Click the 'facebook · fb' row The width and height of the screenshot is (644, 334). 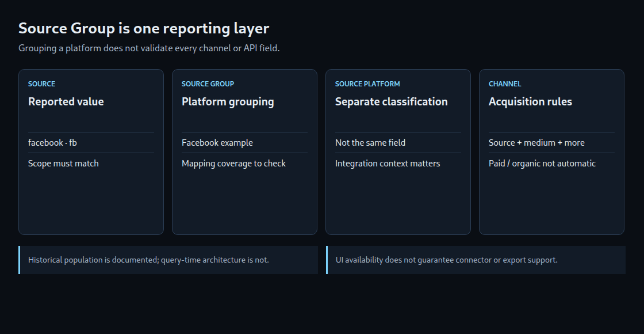[91, 143]
